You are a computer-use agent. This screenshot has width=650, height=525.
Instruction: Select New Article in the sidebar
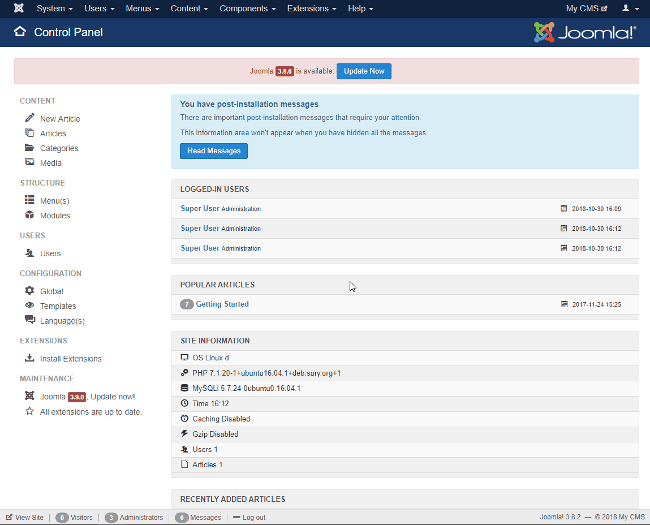(x=60, y=119)
